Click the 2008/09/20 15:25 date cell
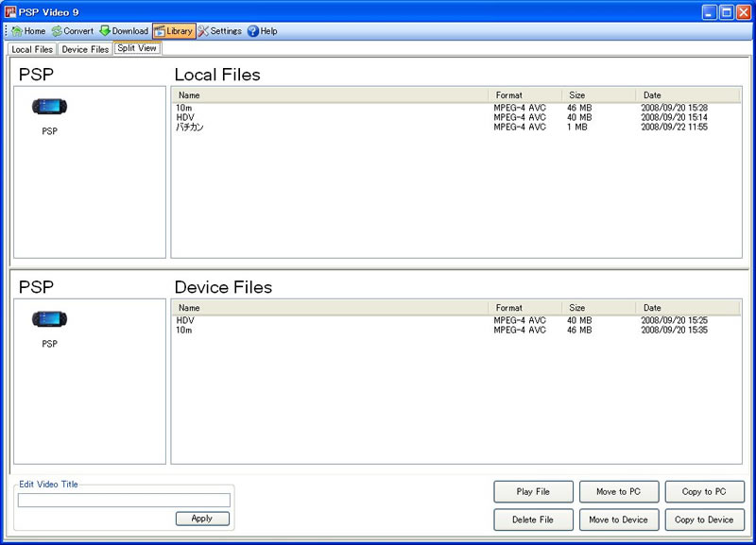756x545 pixels. tap(675, 320)
